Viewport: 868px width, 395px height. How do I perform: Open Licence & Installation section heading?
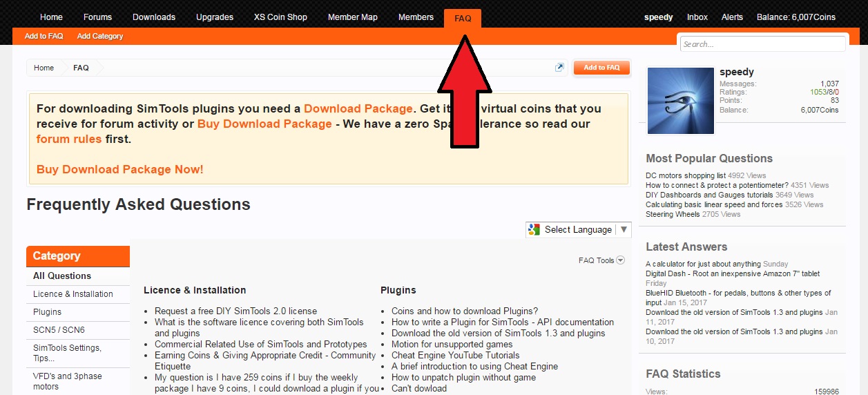pos(195,290)
